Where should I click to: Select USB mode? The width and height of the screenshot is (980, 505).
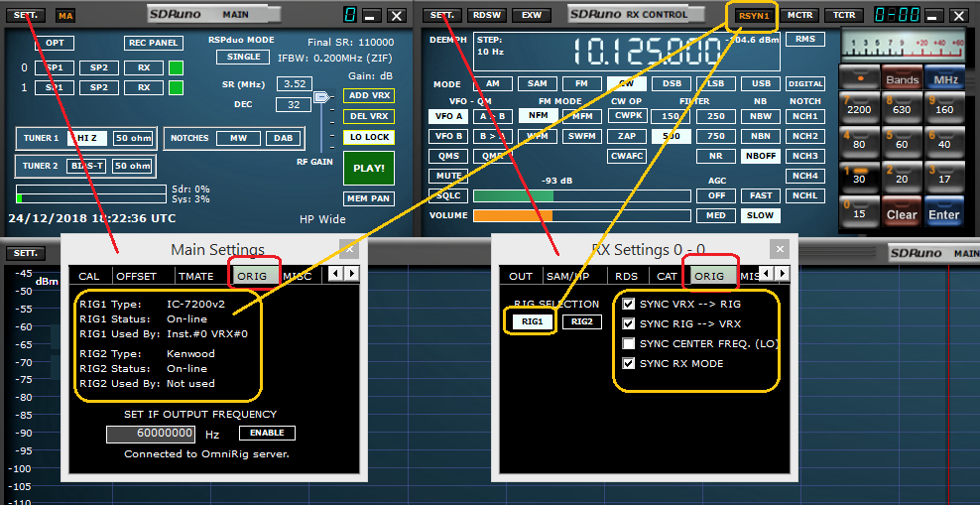pyautogui.click(x=761, y=83)
